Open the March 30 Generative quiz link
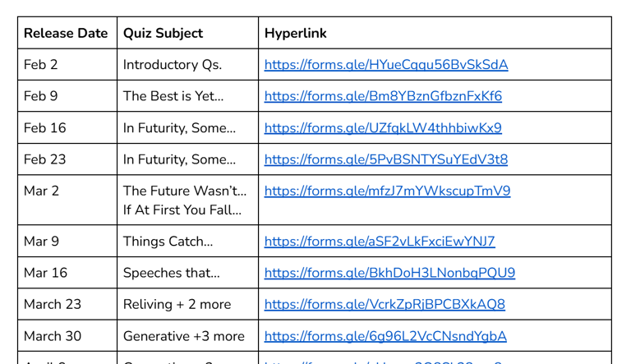 (x=385, y=336)
